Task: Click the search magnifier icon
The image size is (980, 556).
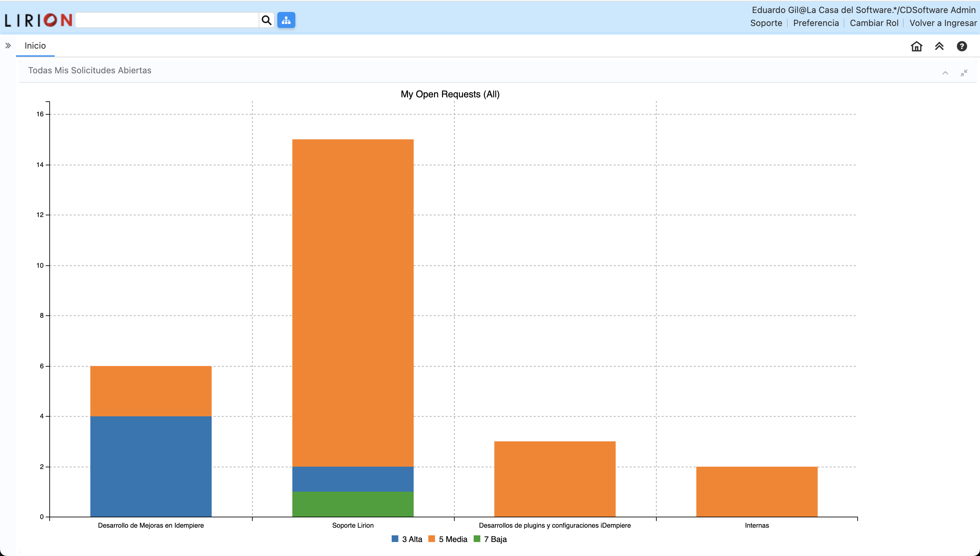Action: [x=266, y=20]
